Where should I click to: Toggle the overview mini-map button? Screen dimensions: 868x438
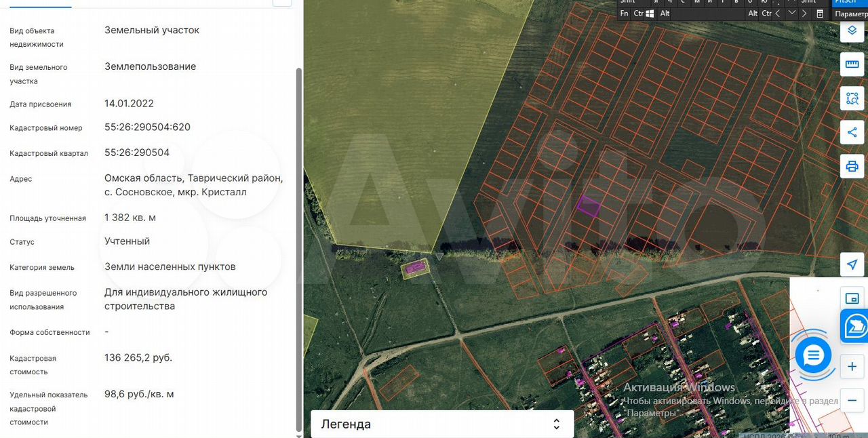852,298
